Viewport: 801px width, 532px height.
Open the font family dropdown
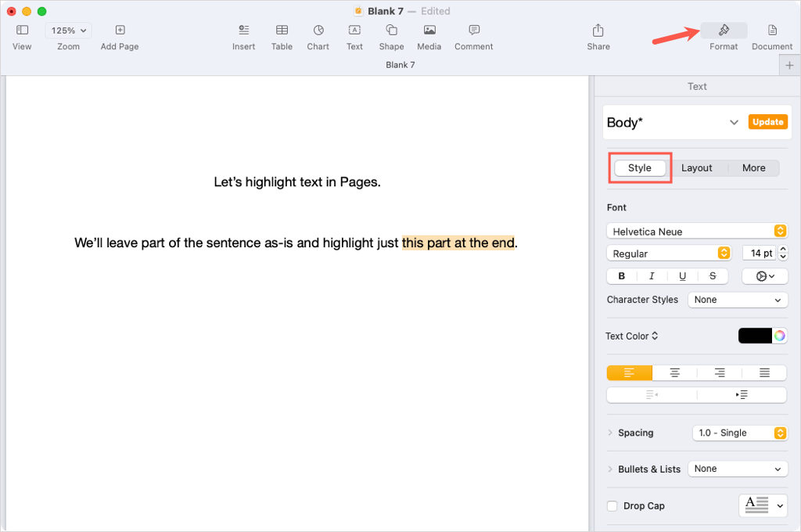696,231
